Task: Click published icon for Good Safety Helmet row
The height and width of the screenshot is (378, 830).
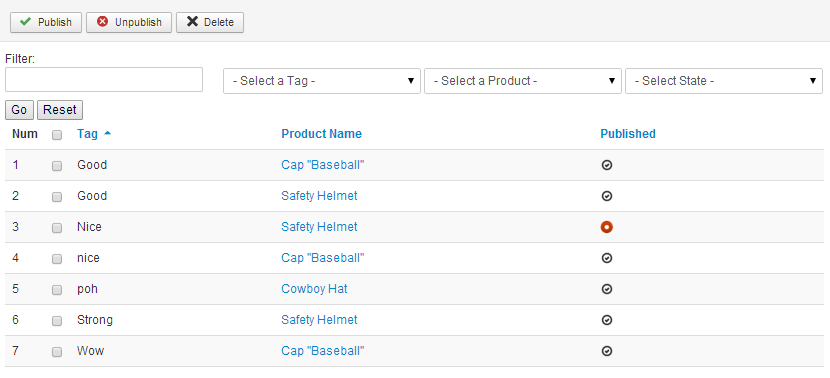Action: click(x=607, y=196)
